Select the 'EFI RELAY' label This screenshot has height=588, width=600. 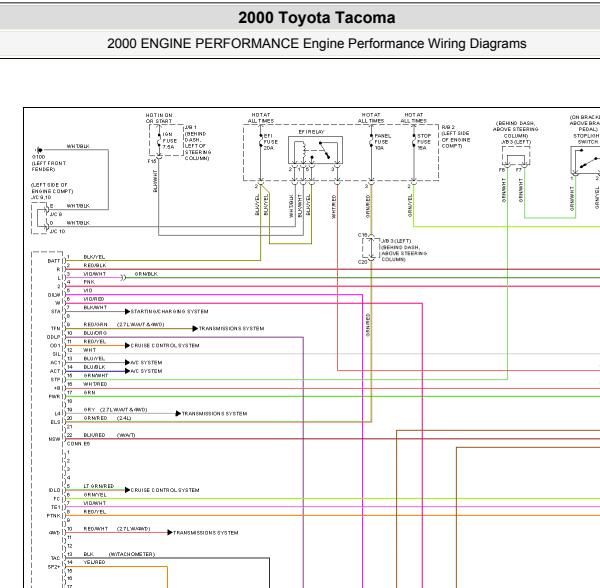311,132
